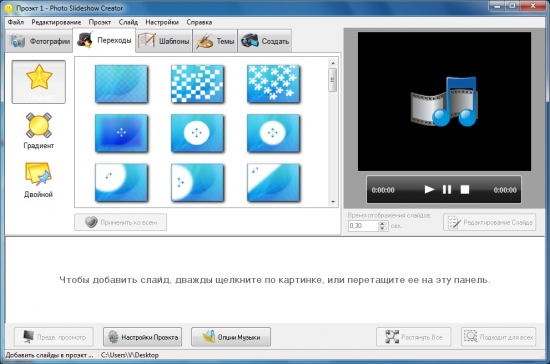
Task: Pause the preview playback
Action: pos(447,190)
